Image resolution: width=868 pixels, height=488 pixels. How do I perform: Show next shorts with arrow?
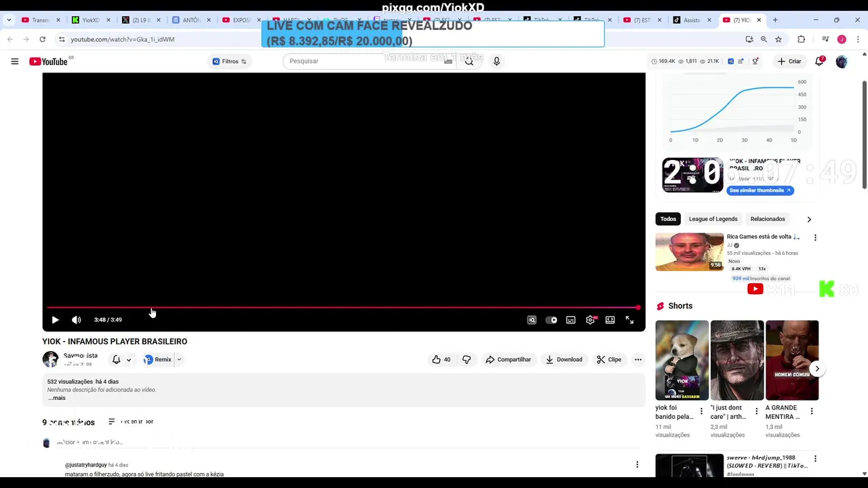816,369
